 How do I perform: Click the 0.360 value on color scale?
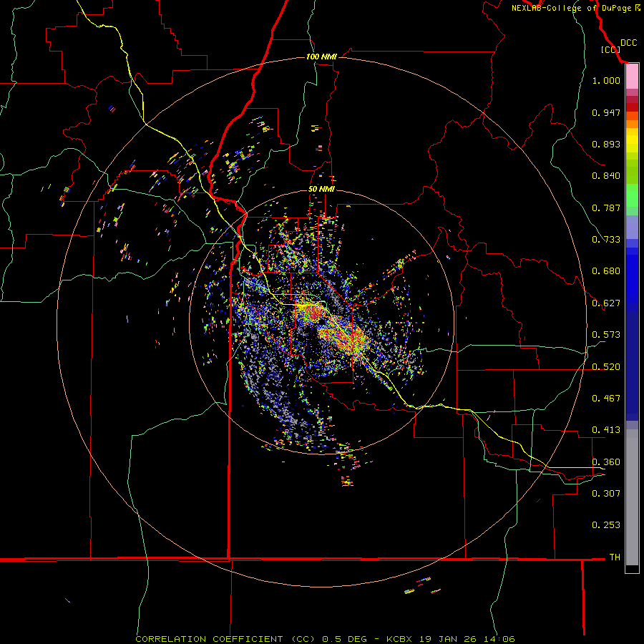click(606, 462)
